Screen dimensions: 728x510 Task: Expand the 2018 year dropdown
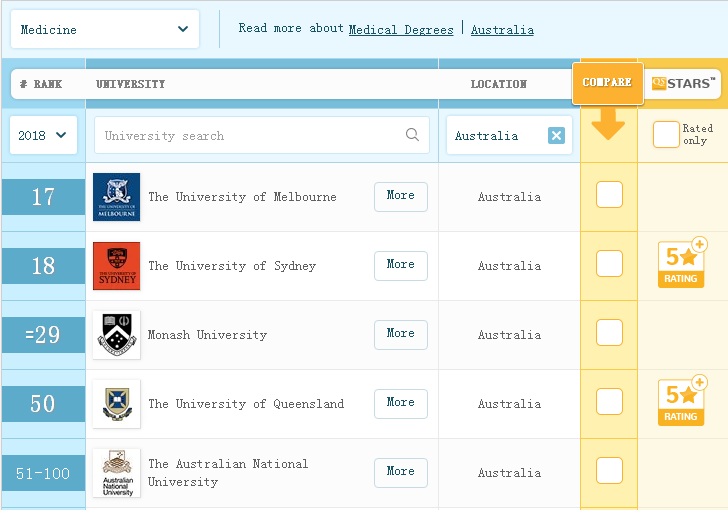pyautogui.click(x=43, y=135)
